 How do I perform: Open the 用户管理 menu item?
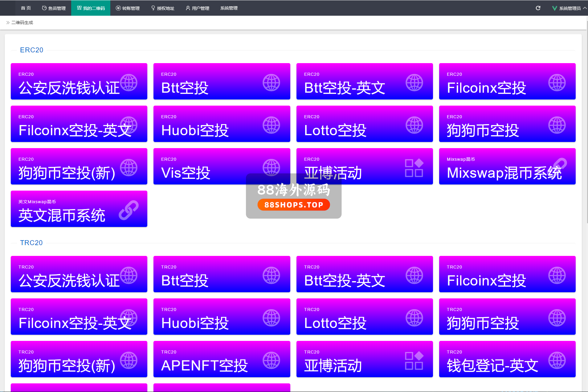198,8
